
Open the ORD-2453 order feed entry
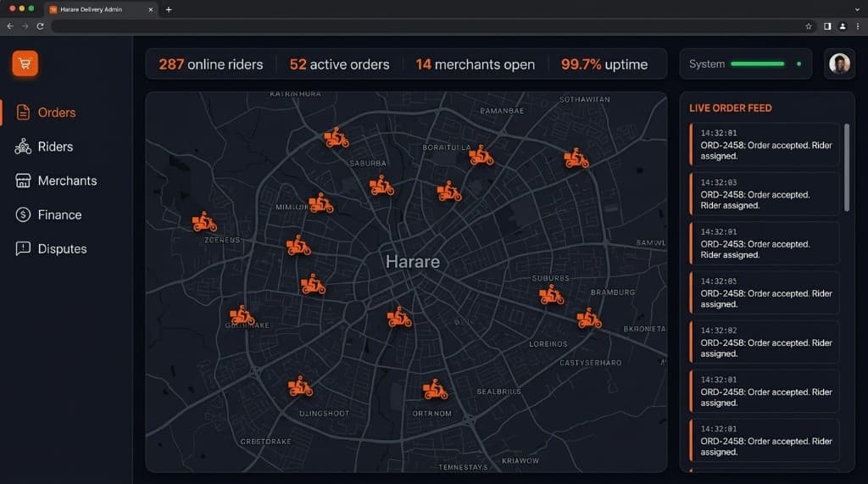point(764,243)
